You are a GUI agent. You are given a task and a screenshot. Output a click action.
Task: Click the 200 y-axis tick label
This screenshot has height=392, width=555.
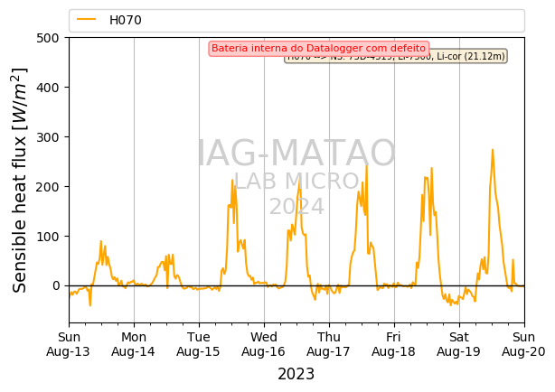[47, 187]
